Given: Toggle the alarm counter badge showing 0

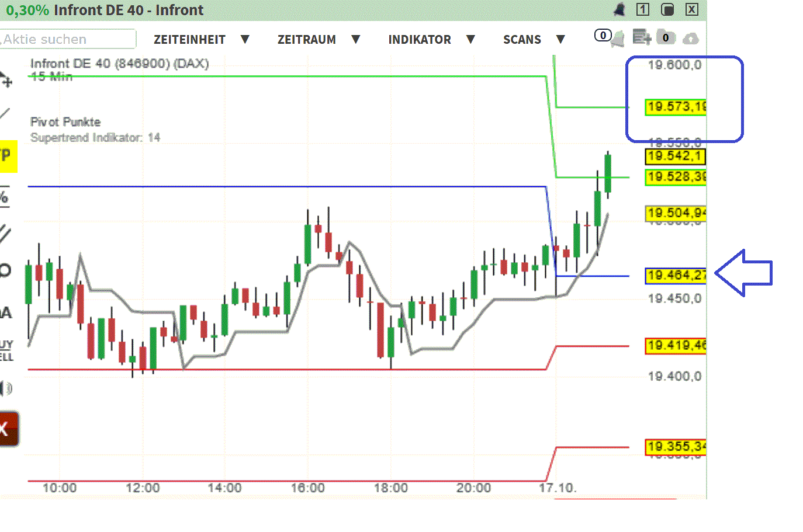Looking at the screenshot, I should point(603,36).
